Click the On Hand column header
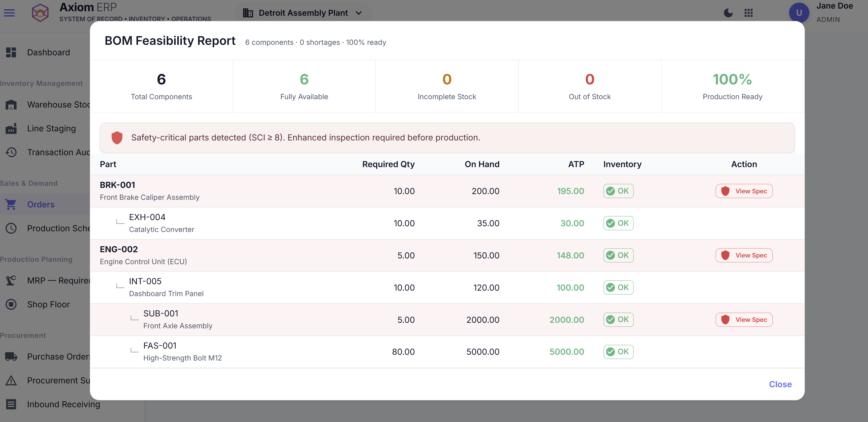The height and width of the screenshot is (422, 868). 482,164
